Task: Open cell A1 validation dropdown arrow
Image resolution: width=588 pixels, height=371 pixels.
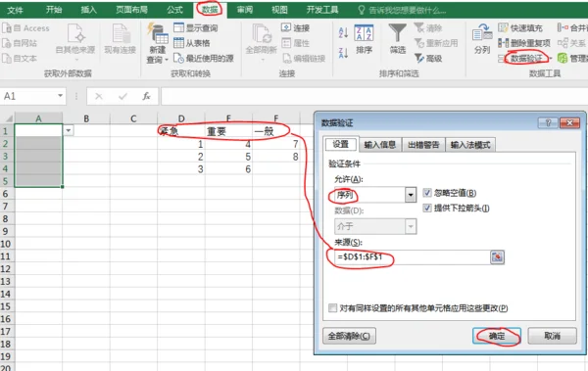Action: [x=69, y=130]
